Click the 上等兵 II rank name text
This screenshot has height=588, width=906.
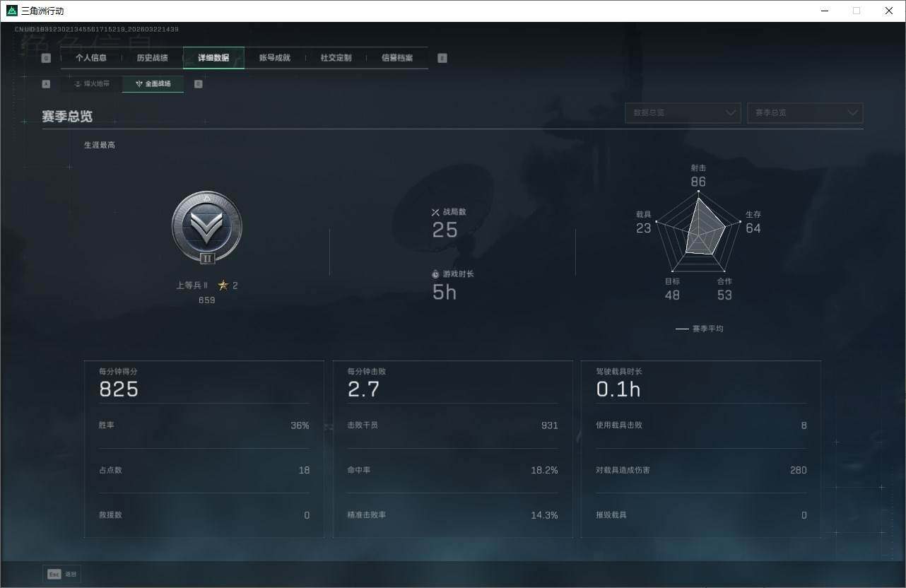[192, 286]
